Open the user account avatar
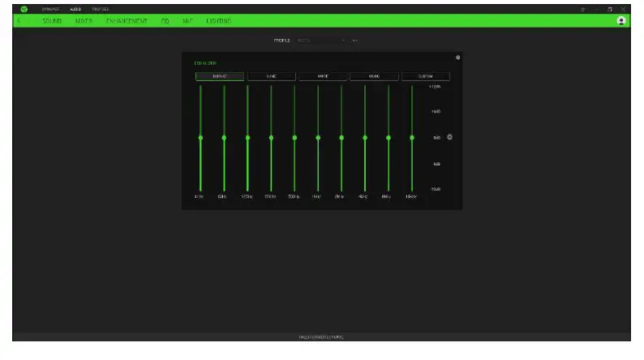The image size is (644, 360). [x=621, y=21]
